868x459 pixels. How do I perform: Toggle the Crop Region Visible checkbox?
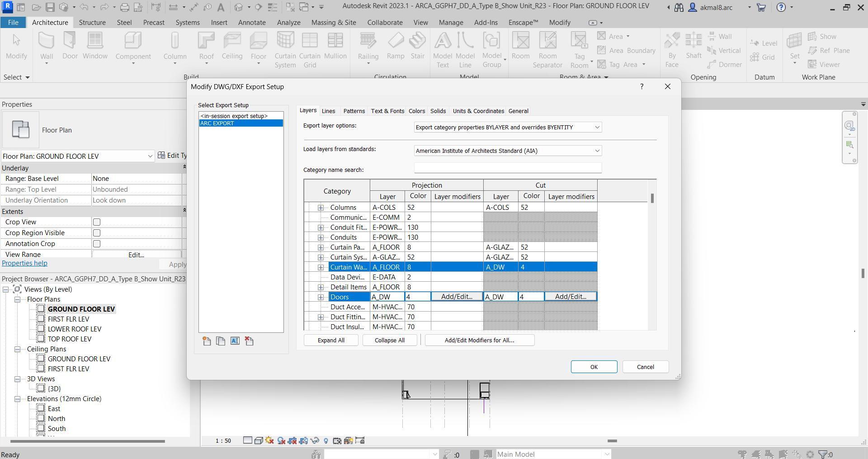click(97, 233)
